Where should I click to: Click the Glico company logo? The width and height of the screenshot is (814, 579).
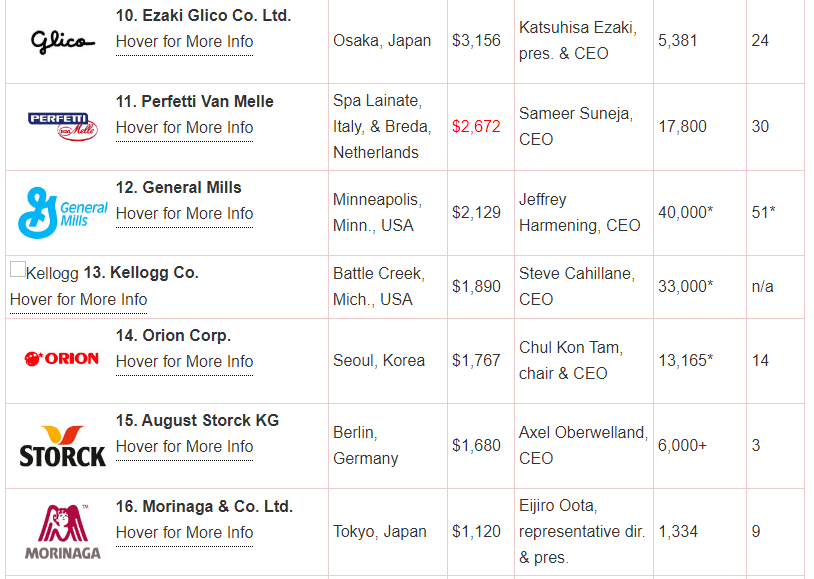(62, 41)
